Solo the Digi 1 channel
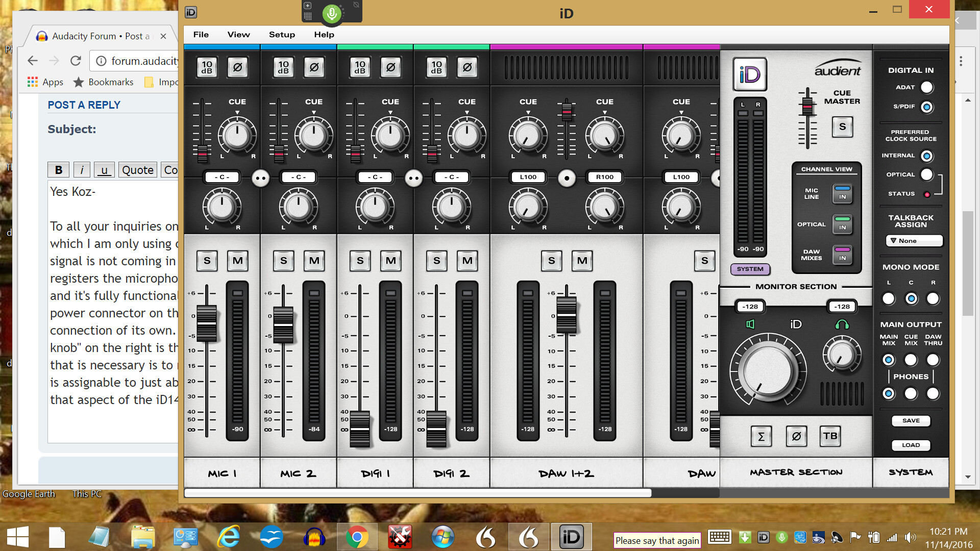The width and height of the screenshot is (980, 551). [x=360, y=261]
